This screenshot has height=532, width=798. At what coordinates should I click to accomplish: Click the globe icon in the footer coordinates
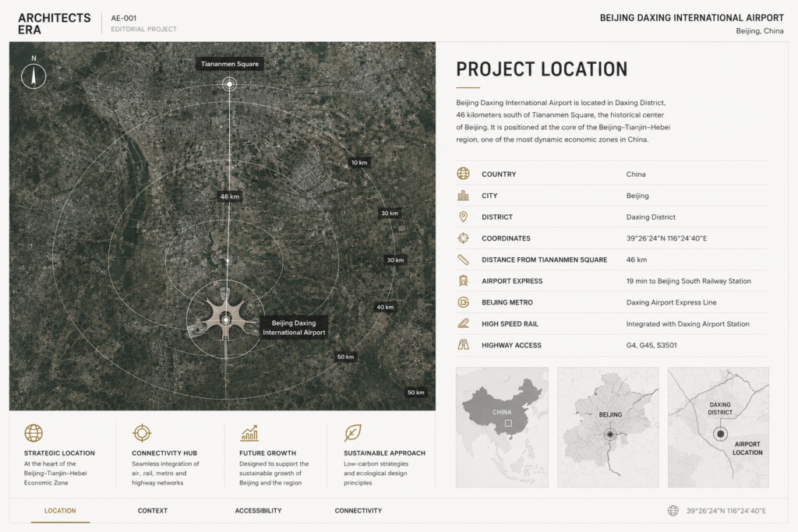pos(673,511)
